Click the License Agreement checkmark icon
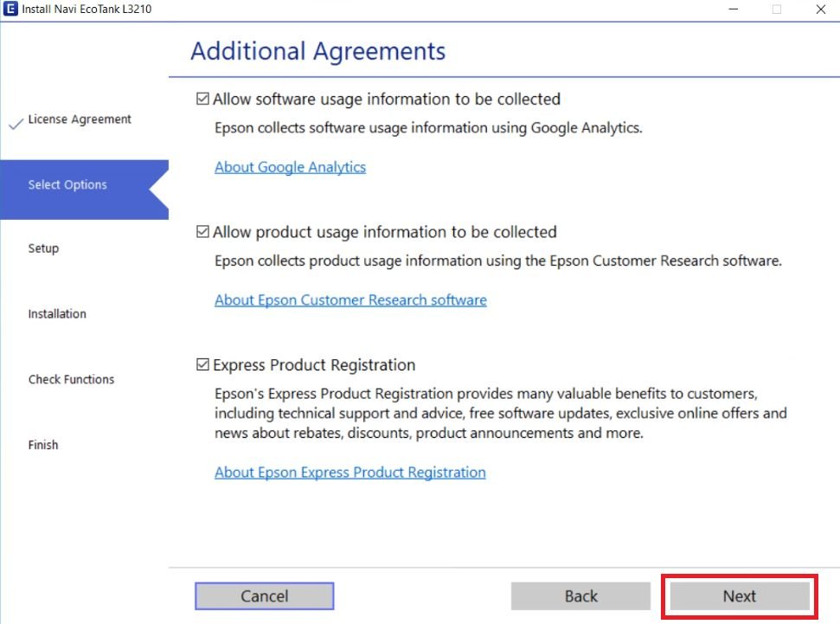This screenshot has height=624, width=840. click(x=16, y=123)
